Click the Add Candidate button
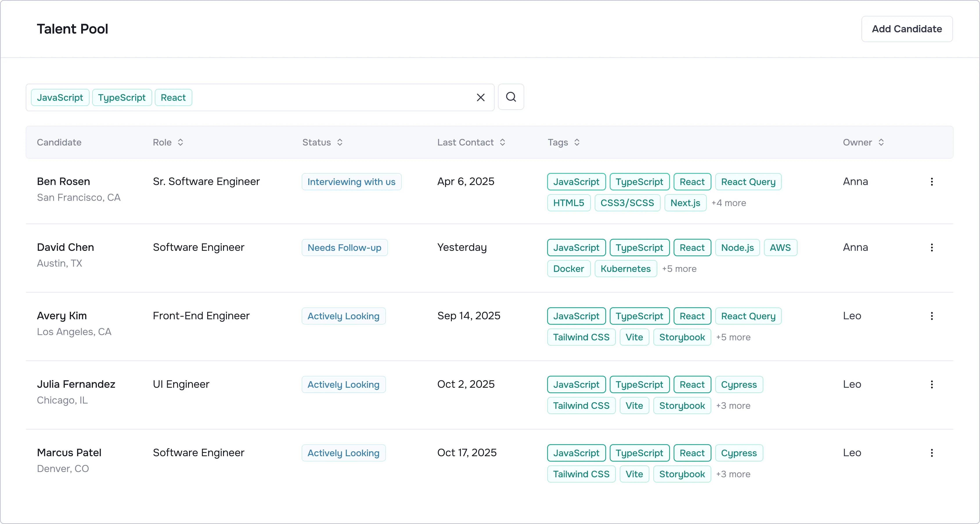Viewport: 980px width, 524px height. click(907, 29)
